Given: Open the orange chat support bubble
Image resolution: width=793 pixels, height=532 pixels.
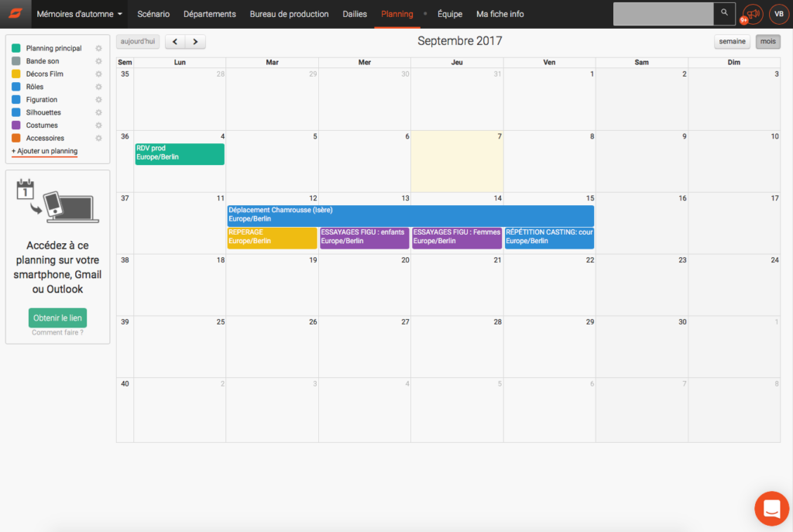Looking at the screenshot, I should pos(771,509).
